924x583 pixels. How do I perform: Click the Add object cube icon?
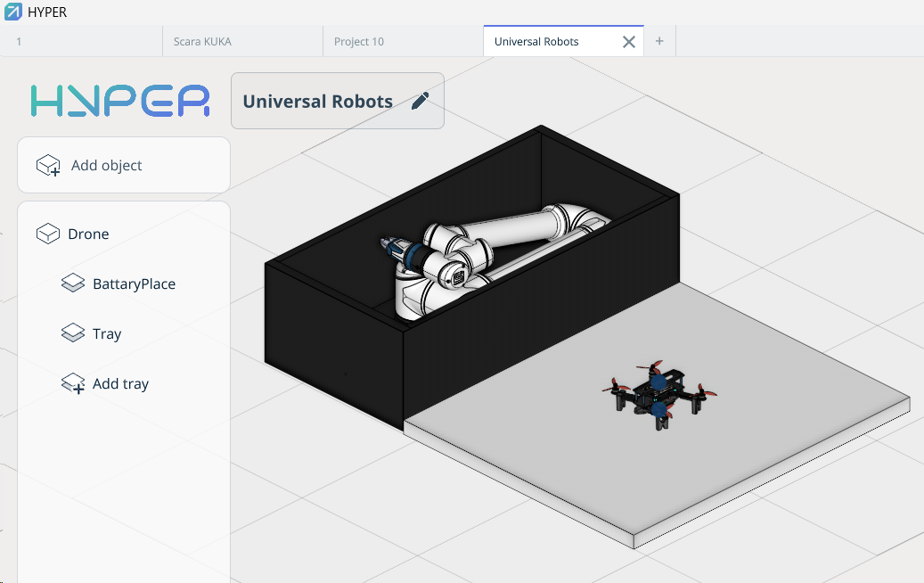48,166
